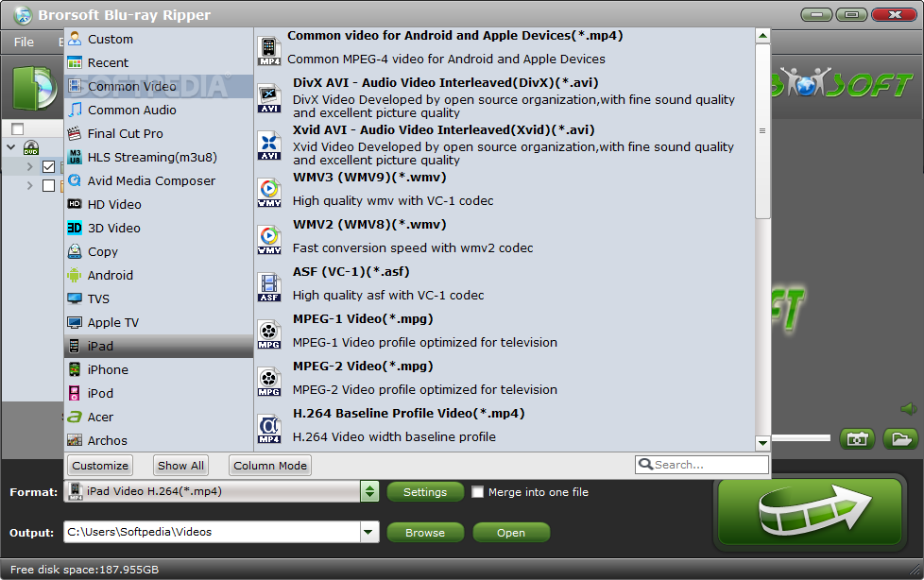Select "High quality asf with VC-1 codec" text
Screen dimensions: 924x580
388,296
